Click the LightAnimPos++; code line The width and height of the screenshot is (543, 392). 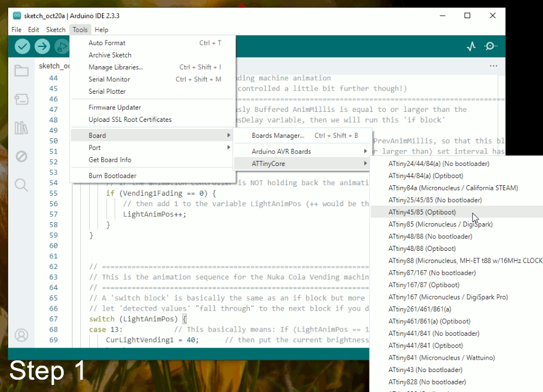[x=155, y=214]
